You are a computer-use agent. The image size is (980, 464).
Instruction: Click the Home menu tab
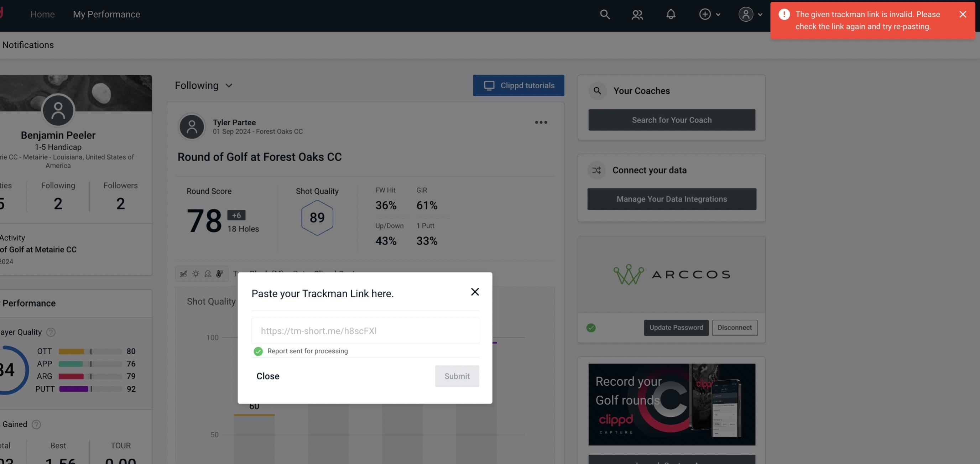pos(42,14)
